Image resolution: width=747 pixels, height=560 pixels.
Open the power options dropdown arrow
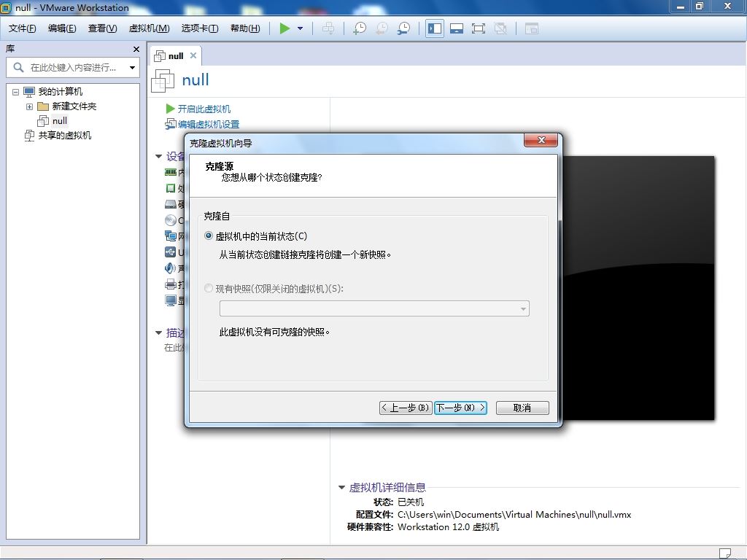click(300, 28)
